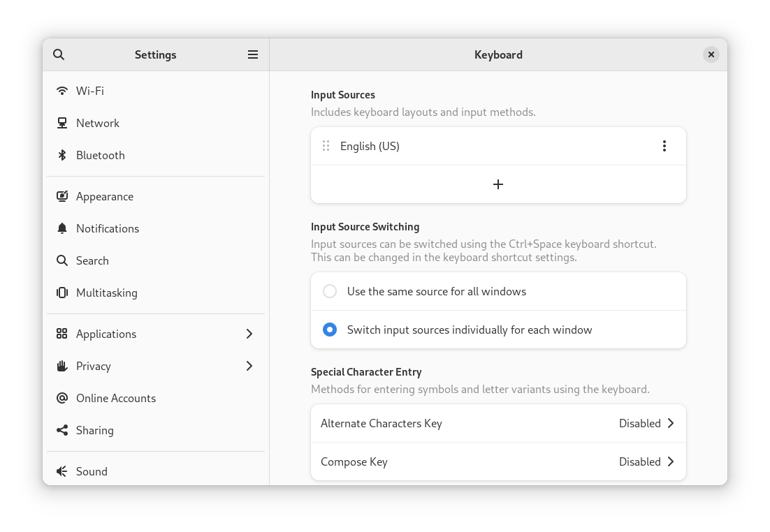Grab the drag handle beside English (US)
770x532 pixels.
pyautogui.click(x=326, y=146)
